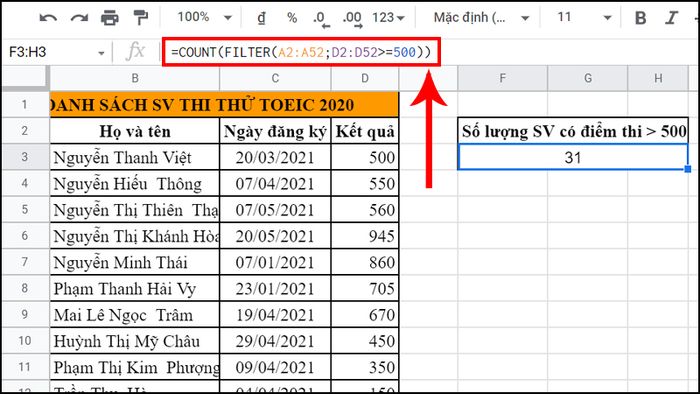
Task: Apply percent format button
Action: click(x=292, y=18)
